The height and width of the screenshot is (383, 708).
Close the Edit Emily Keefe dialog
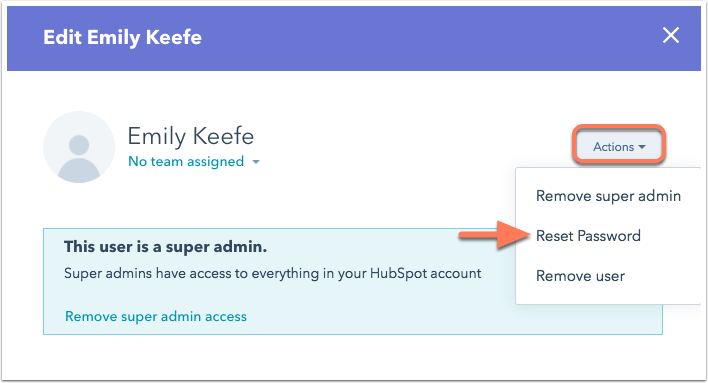671,35
